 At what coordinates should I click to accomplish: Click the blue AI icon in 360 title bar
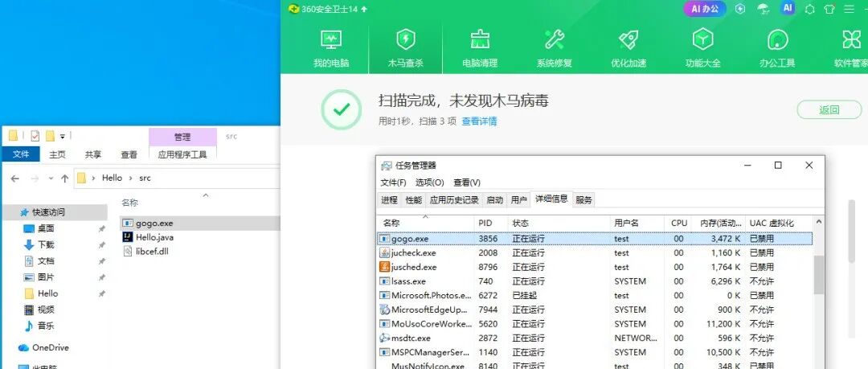tap(787, 8)
